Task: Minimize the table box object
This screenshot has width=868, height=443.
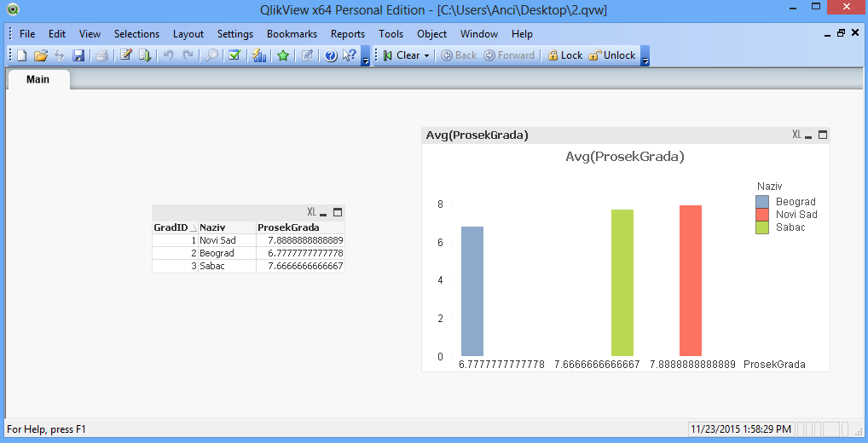Action: (324, 213)
